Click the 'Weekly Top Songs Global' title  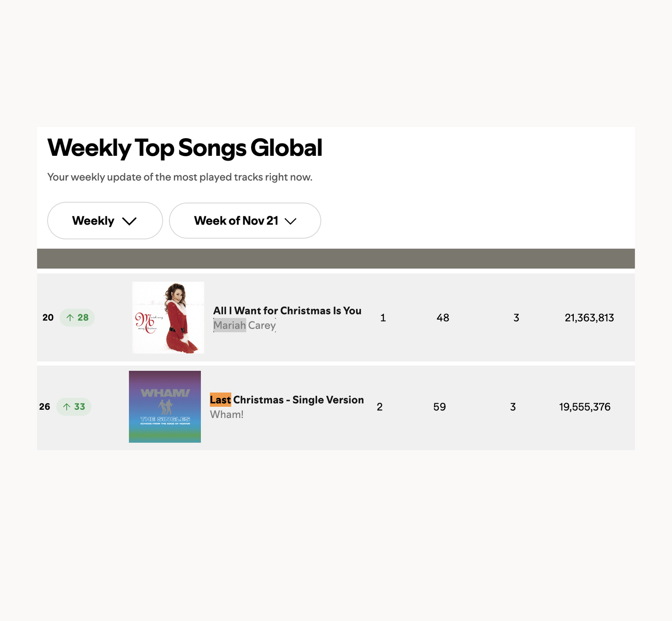pos(185,148)
